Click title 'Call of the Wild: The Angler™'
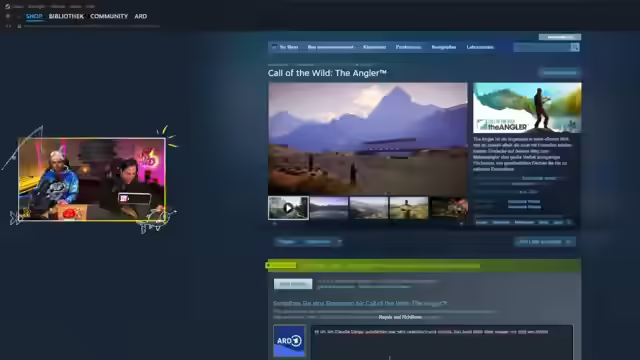This screenshot has width=640, height=360. (x=327, y=73)
